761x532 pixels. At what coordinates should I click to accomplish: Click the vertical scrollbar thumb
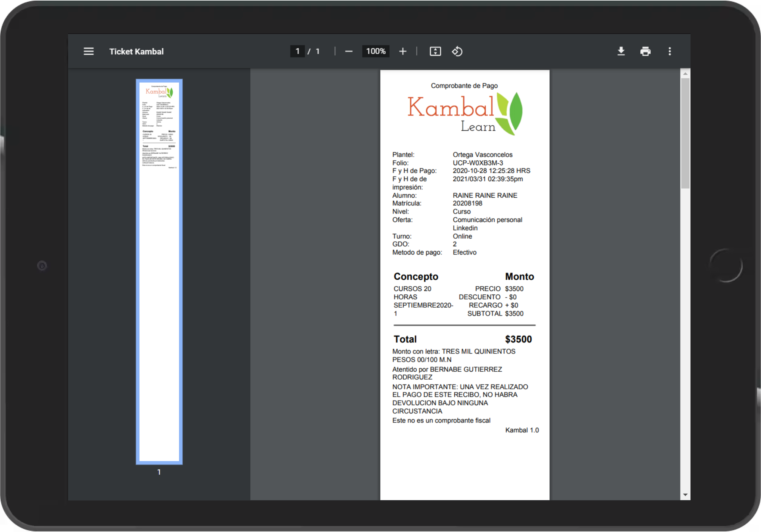(685, 133)
